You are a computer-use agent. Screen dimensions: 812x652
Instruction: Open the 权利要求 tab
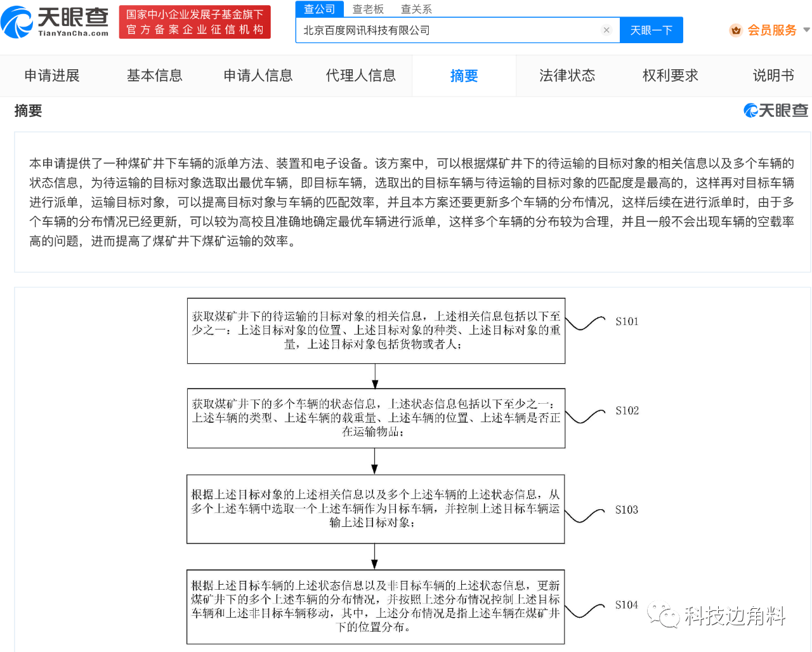coord(671,76)
